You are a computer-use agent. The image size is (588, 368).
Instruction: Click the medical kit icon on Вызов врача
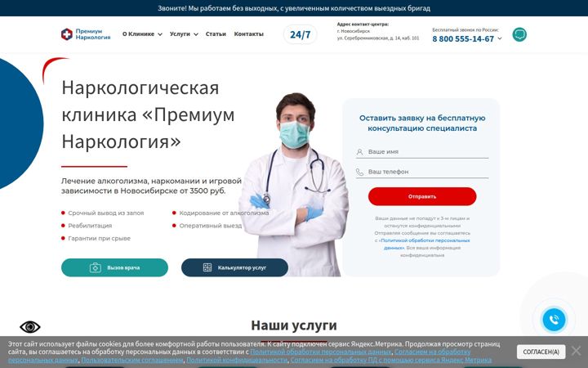[96, 267]
